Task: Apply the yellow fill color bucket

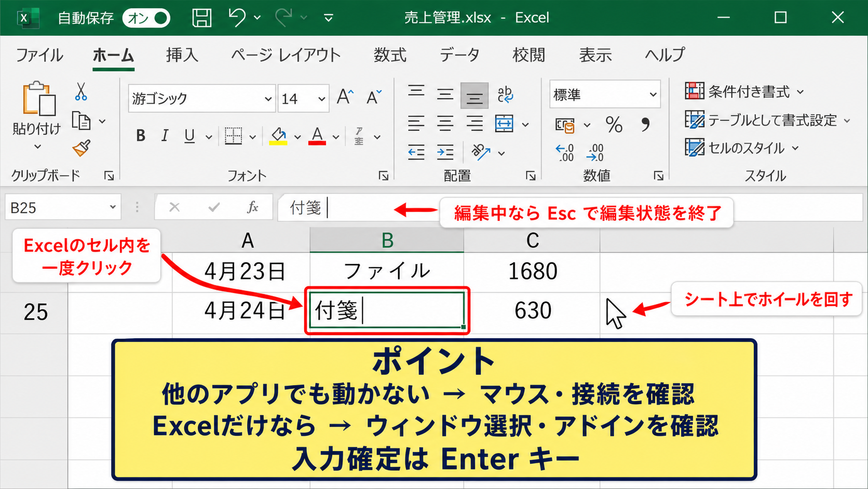Action: 279,136
